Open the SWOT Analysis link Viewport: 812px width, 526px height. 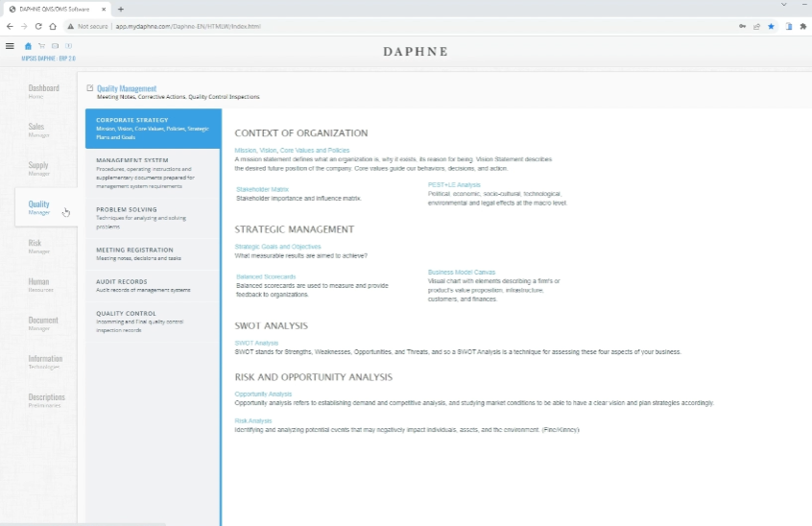coord(256,343)
